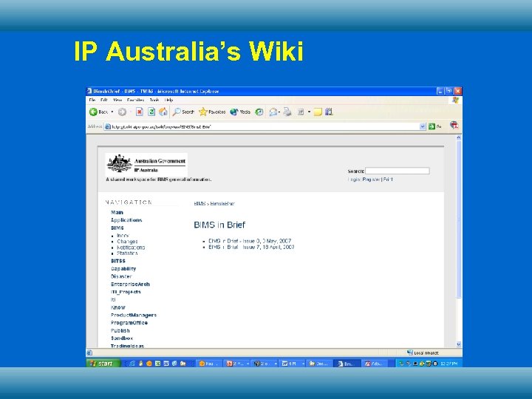Open the Notifications sub-link under BIMS
This screenshot has width=532, height=399.
coord(131,248)
